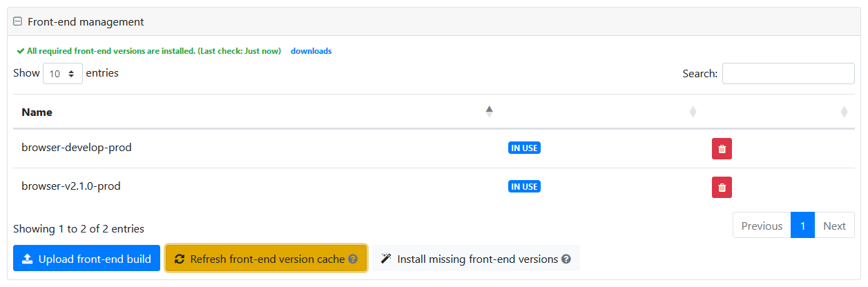Go to the Next page

tap(834, 226)
